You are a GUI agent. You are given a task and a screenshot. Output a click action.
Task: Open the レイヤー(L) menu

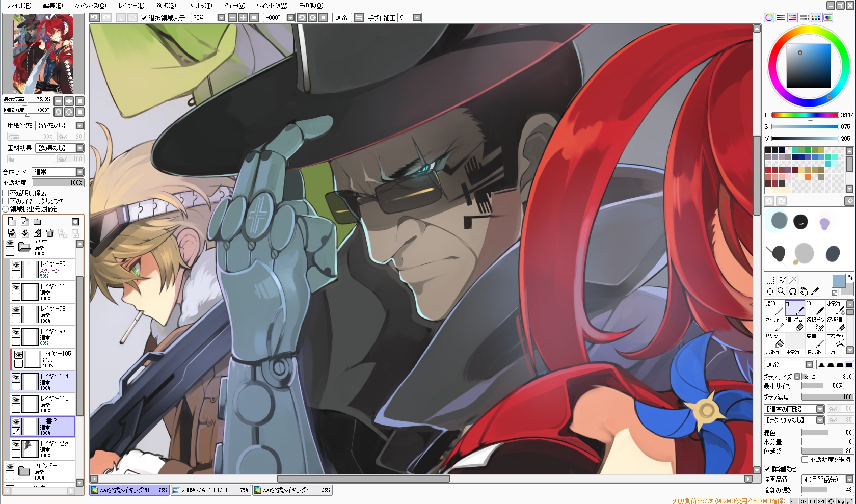pos(131,5)
